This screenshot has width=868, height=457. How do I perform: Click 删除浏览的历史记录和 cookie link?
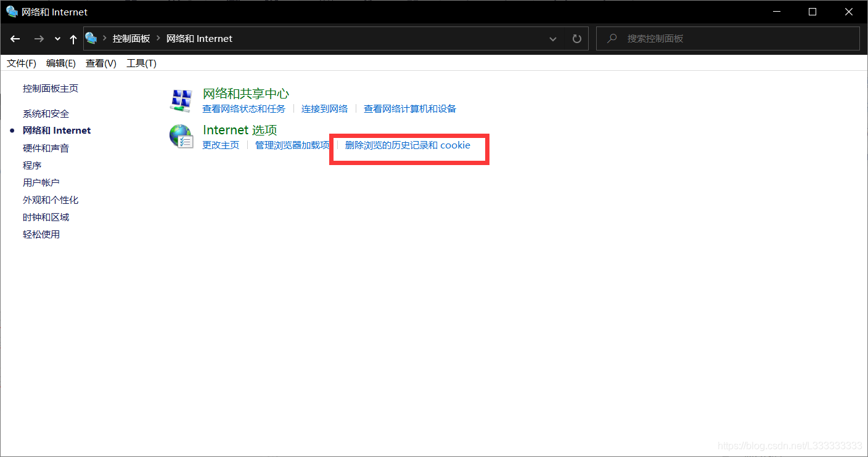pos(407,145)
